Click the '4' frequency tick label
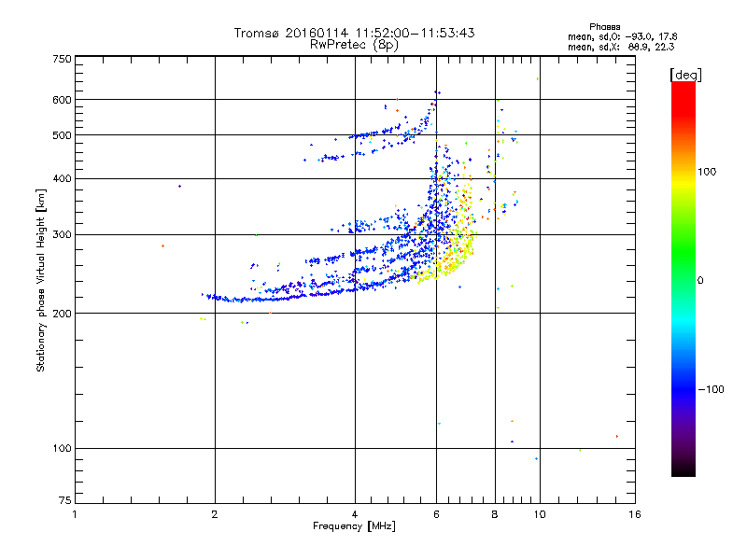747x560 pixels. [x=355, y=514]
